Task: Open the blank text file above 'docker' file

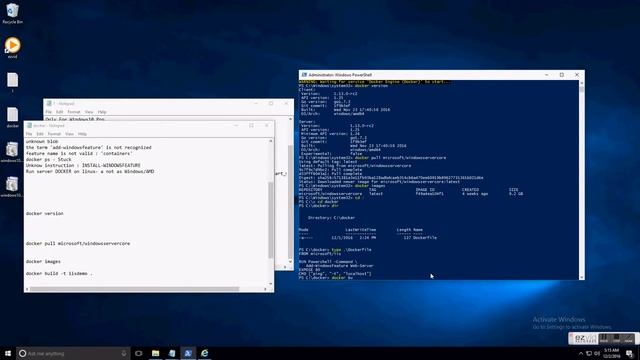Action: point(12,82)
